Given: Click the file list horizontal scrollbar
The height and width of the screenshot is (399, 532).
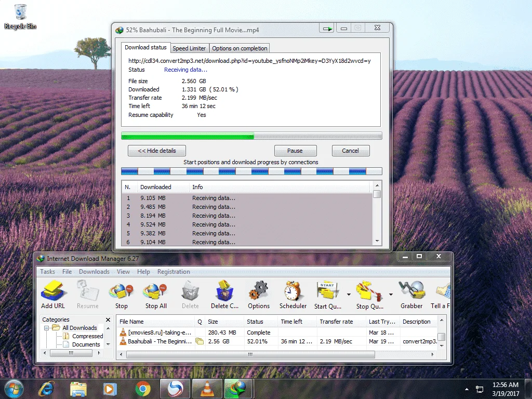Looking at the screenshot, I should point(250,354).
